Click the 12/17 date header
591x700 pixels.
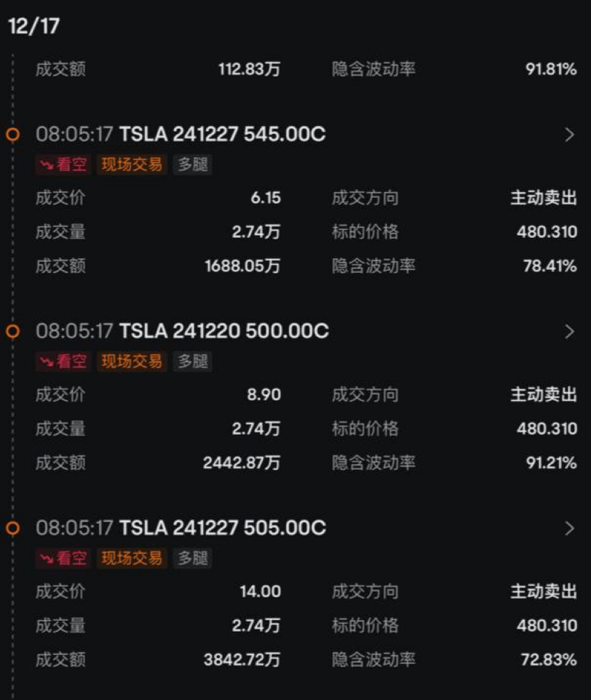33,27
